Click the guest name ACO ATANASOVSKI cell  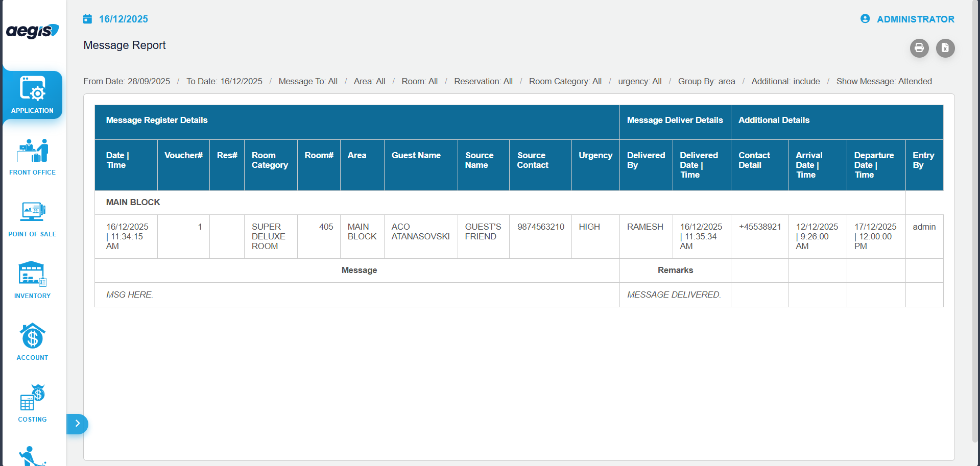[420, 232]
